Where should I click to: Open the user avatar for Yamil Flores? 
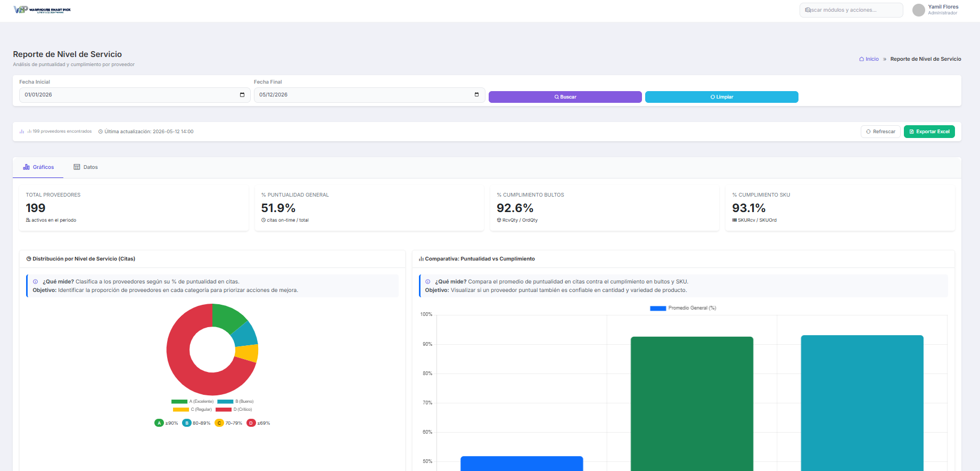pyautogui.click(x=919, y=10)
